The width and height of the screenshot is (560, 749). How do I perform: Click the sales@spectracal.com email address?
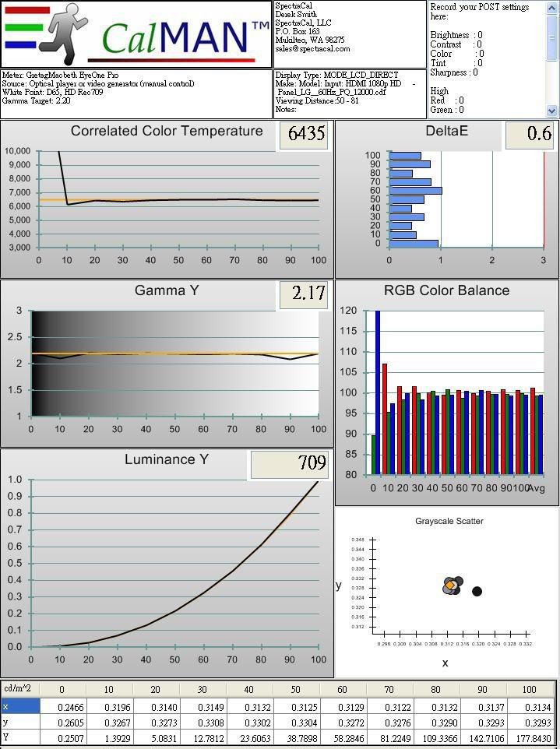[x=312, y=49]
